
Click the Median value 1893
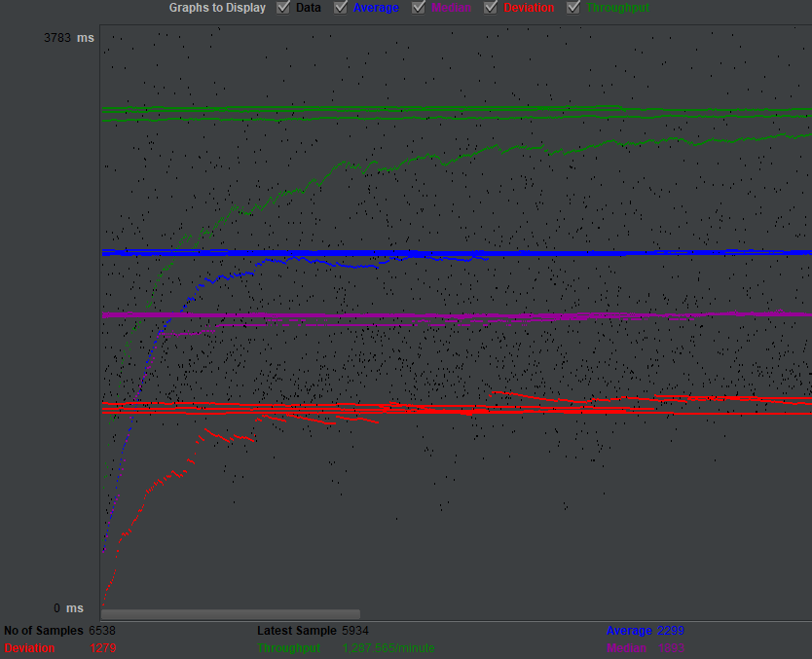tap(672, 648)
